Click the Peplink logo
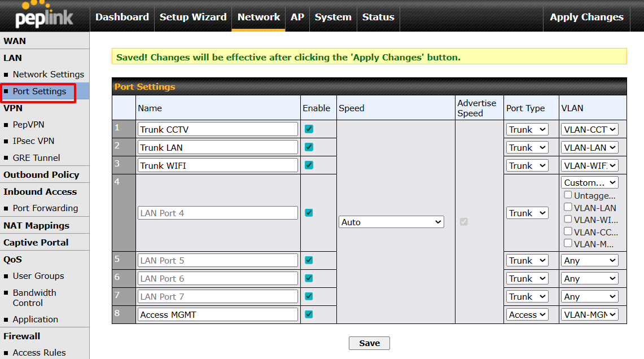 coord(44,16)
